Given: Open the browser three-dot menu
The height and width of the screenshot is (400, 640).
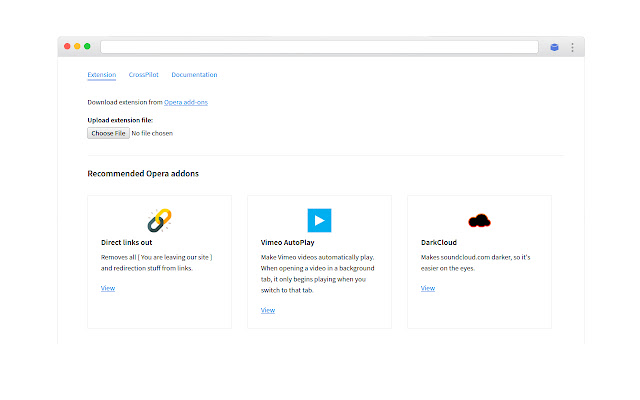Looking at the screenshot, I should coord(572,47).
